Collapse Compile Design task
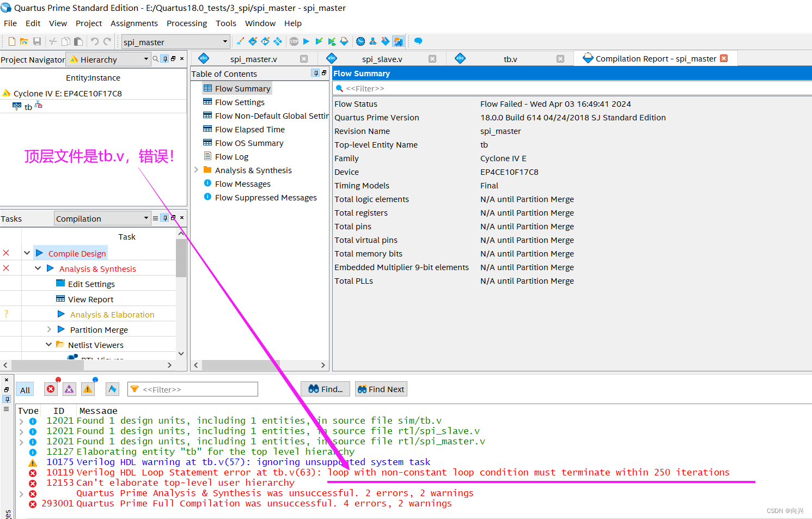 27,253
